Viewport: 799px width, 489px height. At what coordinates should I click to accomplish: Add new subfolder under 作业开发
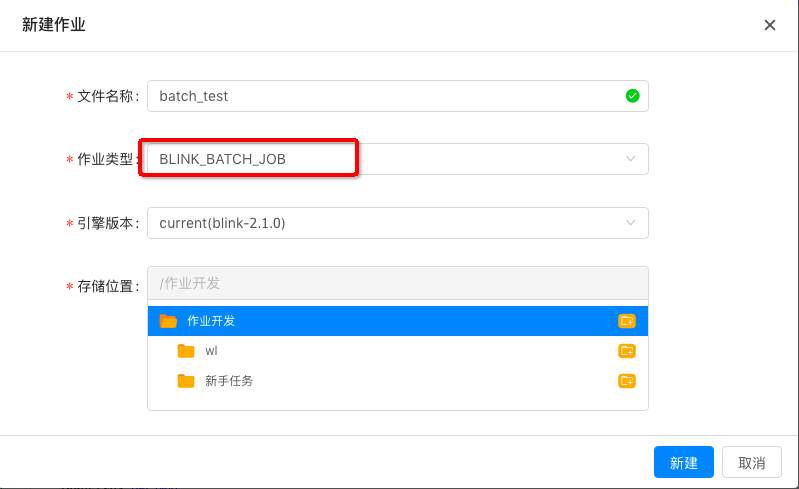click(627, 321)
